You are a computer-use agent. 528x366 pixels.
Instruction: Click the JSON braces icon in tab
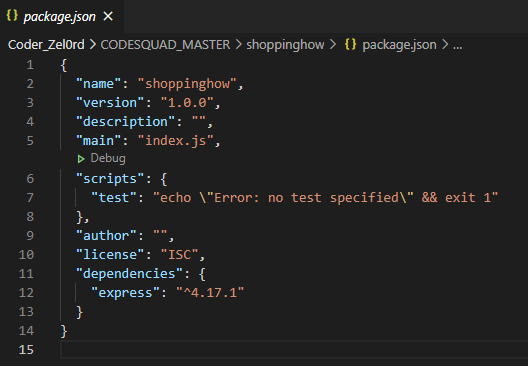click(x=12, y=15)
